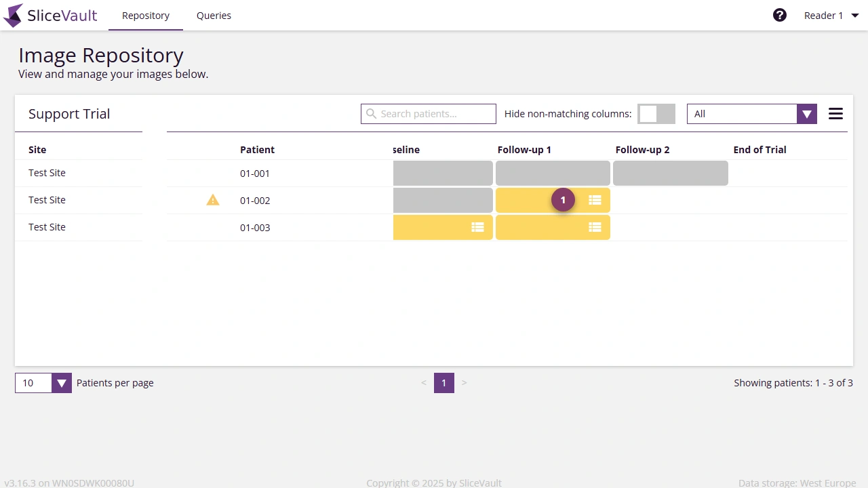Screen dimensions: 868x488
Task: Switch to the Queries tab
Action: pyautogui.click(x=214, y=15)
